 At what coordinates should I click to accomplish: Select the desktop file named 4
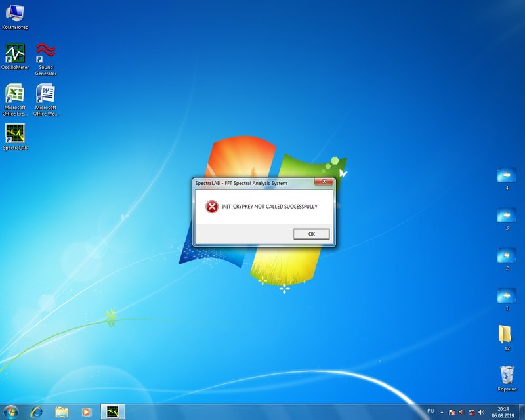[507, 179]
